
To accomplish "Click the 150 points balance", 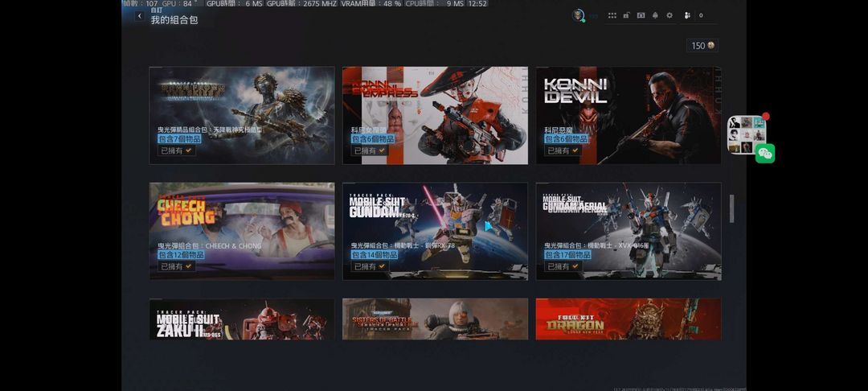I will (x=702, y=45).
